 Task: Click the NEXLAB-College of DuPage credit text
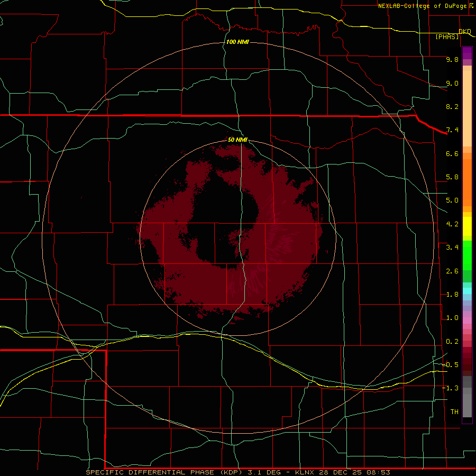[422, 6]
